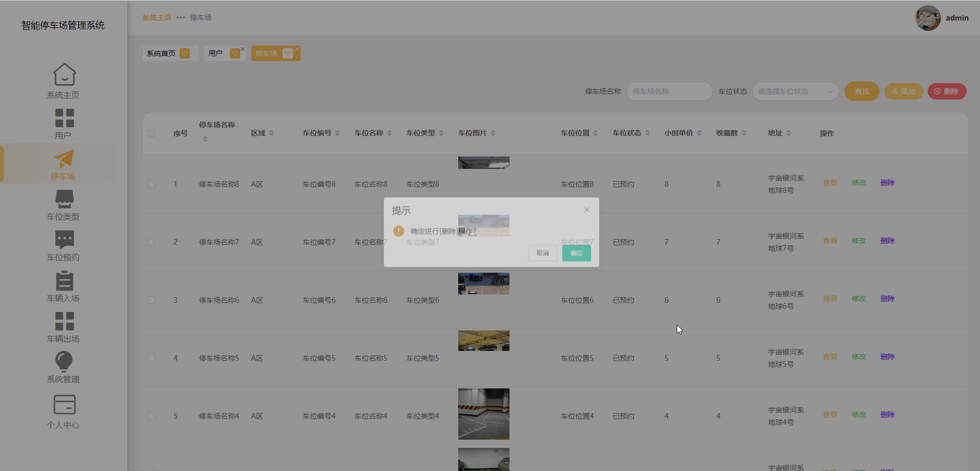Image resolution: width=980 pixels, height=471 pixels.
Task: Sort by the 地址 column arrows
Action: tap(789, 133)
